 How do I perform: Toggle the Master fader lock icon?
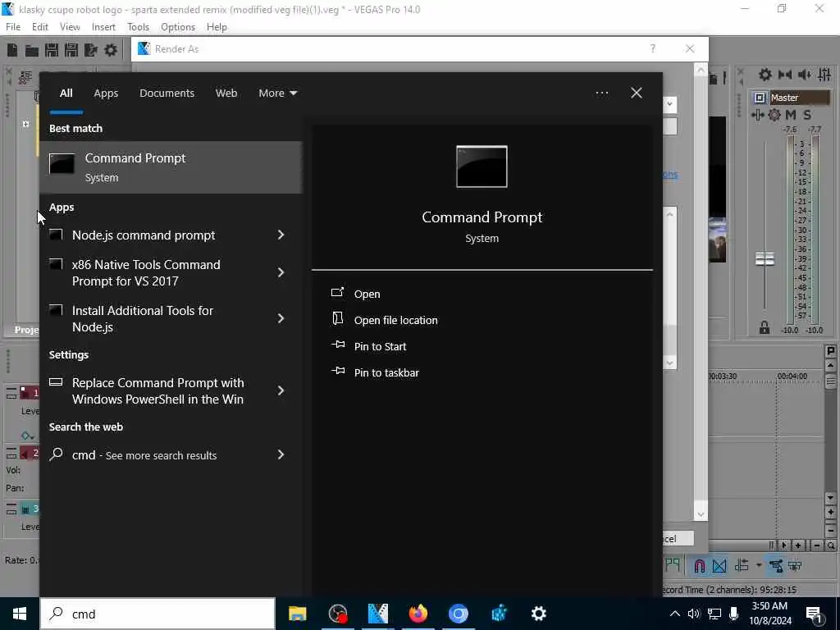click(765, 327)
